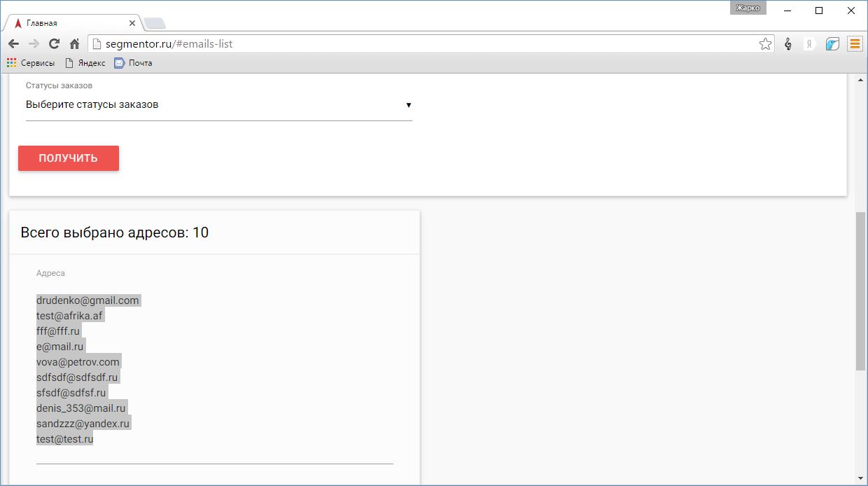Click the Yandex extension icon
The image size is (868, 486).
810,44
